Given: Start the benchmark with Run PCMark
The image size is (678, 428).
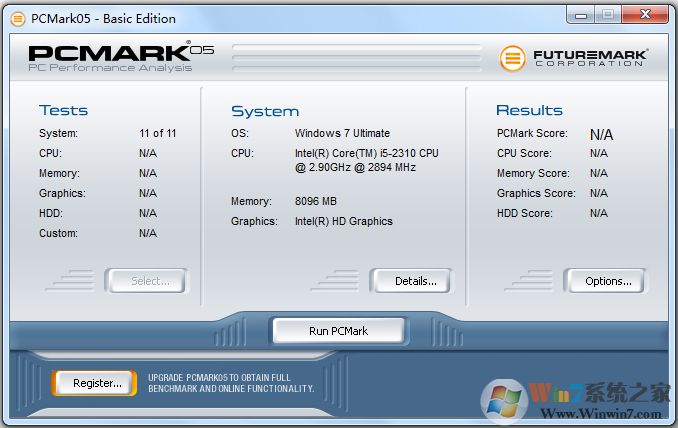Looking at the screenshot, I should (x=338, y=331).
